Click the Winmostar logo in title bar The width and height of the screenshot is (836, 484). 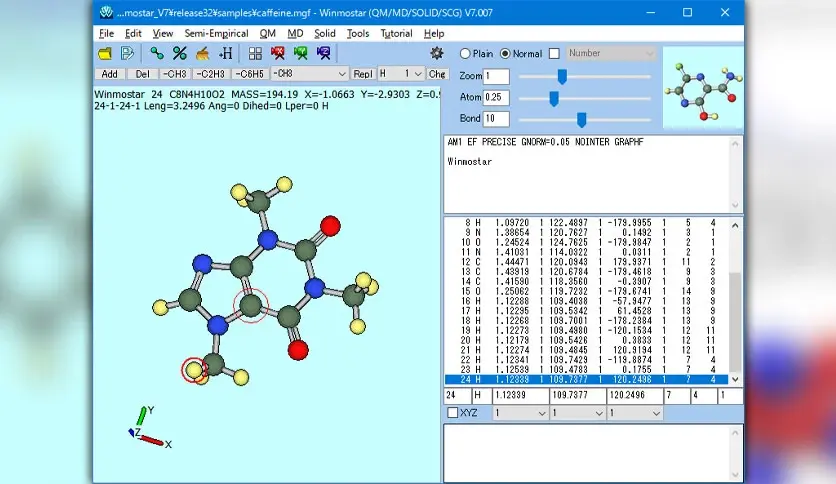pyautogui.click(x=107, y=12)
